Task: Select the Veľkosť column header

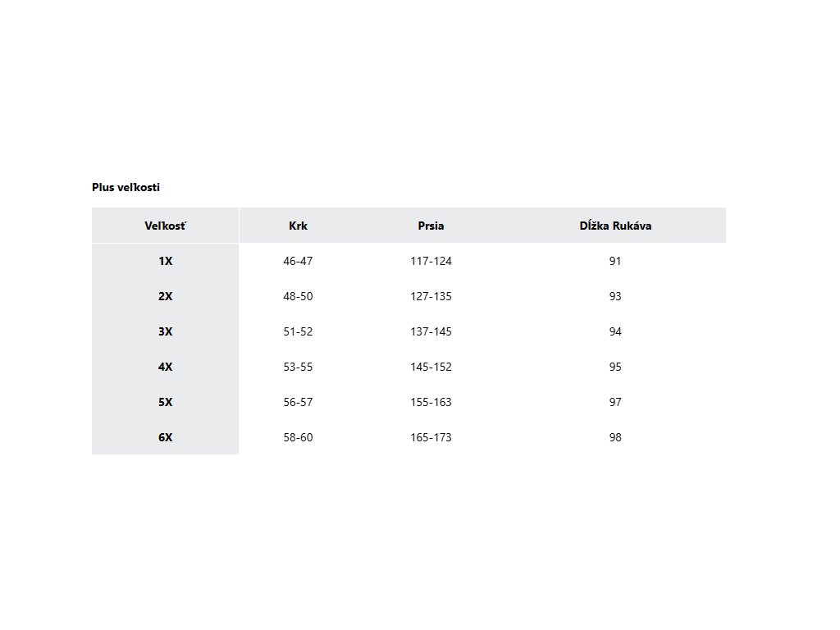Action: coord(165,226)
